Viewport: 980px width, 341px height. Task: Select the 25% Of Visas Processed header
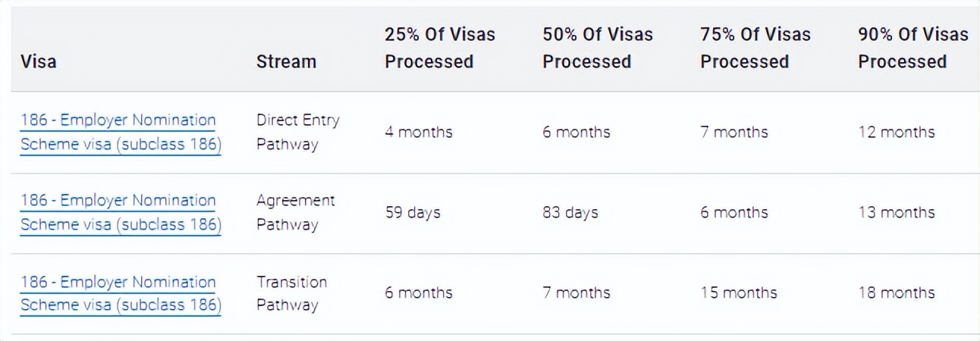coord(440,48)
